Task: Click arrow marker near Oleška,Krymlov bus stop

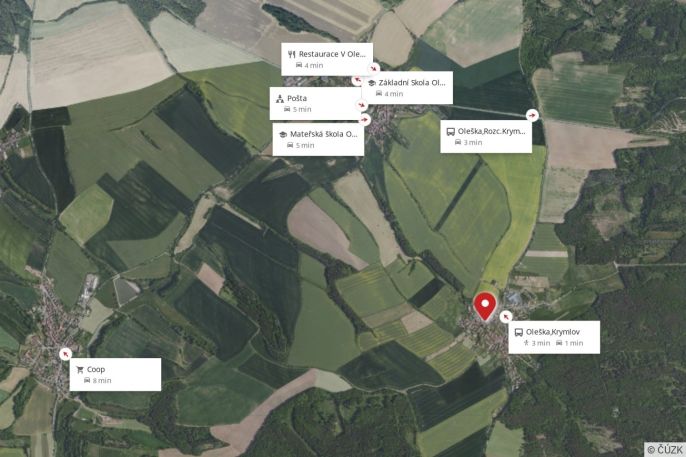Action: [506, 317]
